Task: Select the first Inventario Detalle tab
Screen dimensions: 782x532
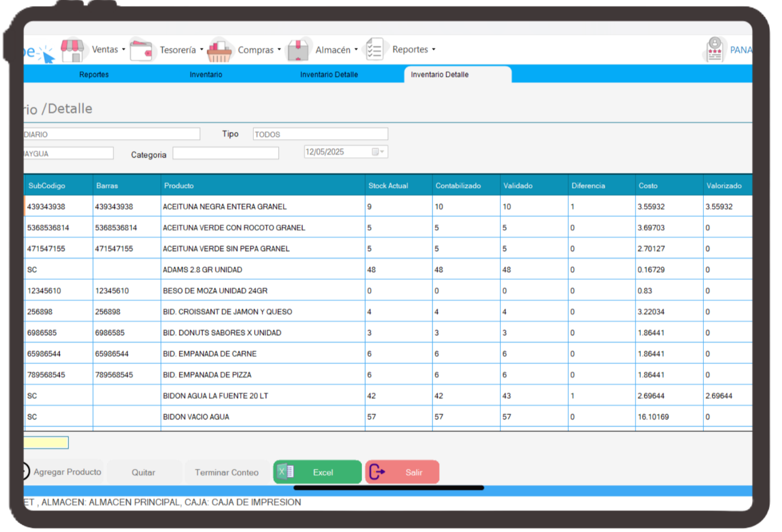Action: pyautogui.click(x=329, y=74)
